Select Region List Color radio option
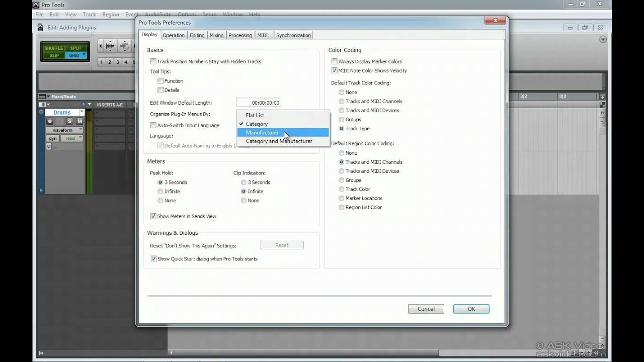The width and height of the screenshot is (644, 362). pyautogui.click(x=342, y=208)
